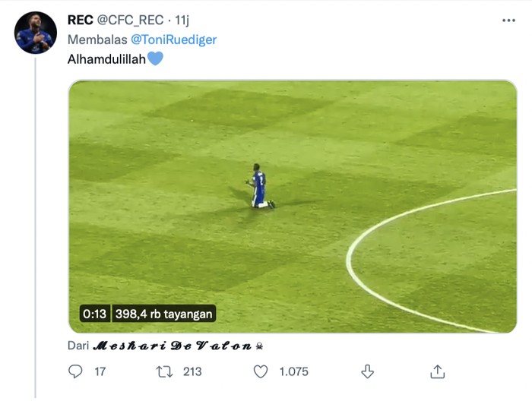
Task: Click the 398,4 rb tayangan view count
Action: pos(165,313)
